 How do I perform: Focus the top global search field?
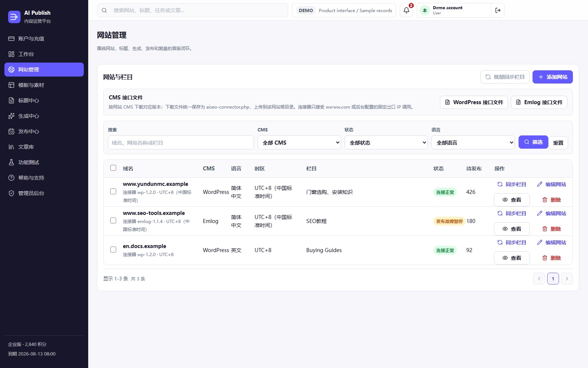(193, 10)
